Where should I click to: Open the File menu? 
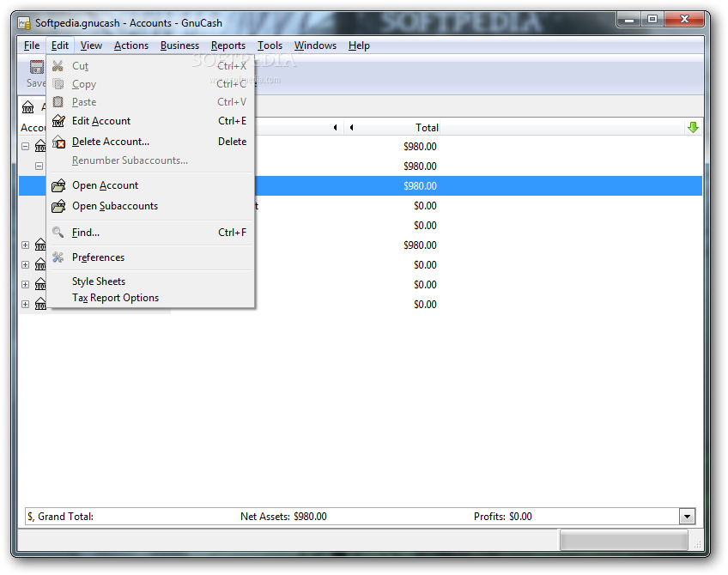(x=32, y=45)
